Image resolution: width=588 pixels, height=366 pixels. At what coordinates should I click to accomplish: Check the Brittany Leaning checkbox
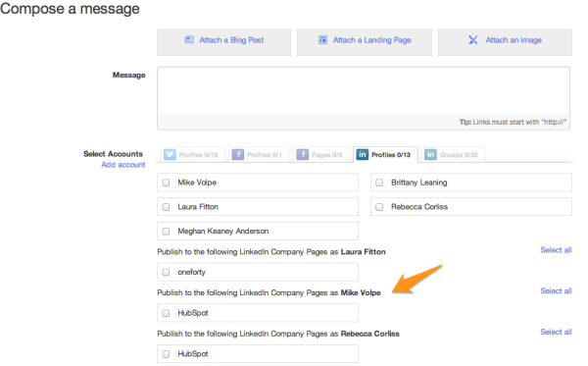[x=379, y=183]
